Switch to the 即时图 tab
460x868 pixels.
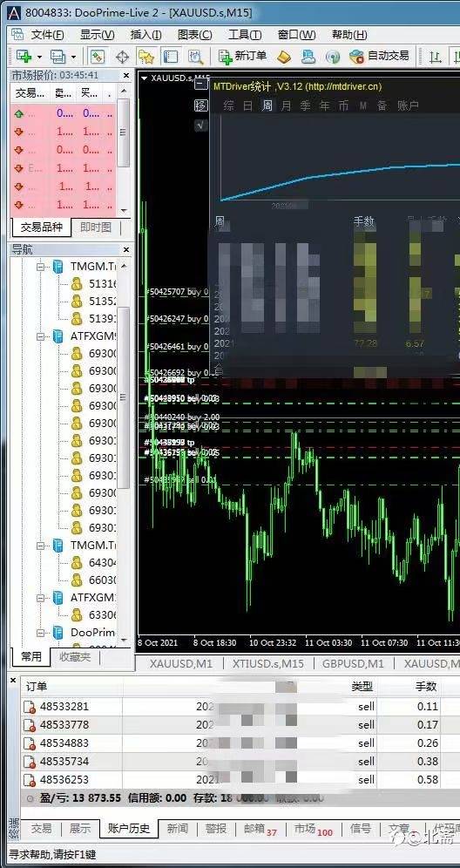(95, 227)
